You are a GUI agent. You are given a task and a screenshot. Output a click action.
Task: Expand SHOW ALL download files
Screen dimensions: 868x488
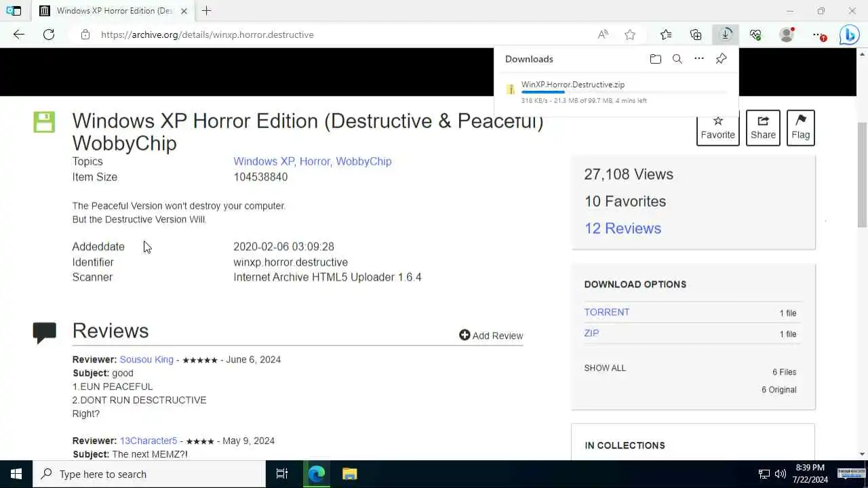click(x=605, y=368)
